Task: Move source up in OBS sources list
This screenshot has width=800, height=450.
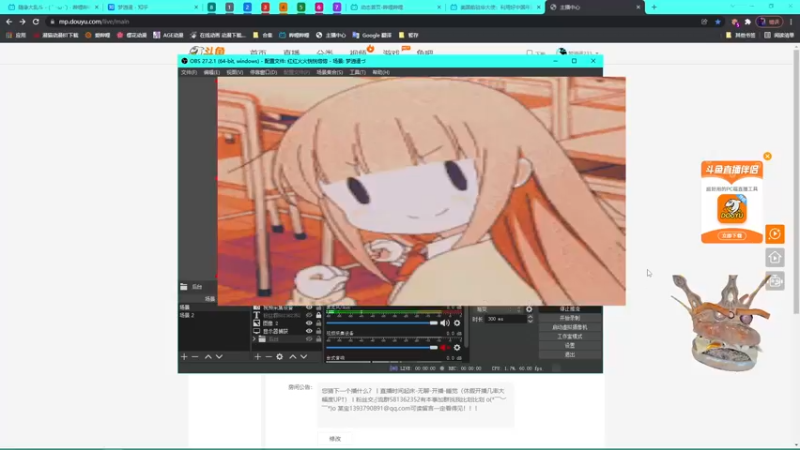Action: 293,357
